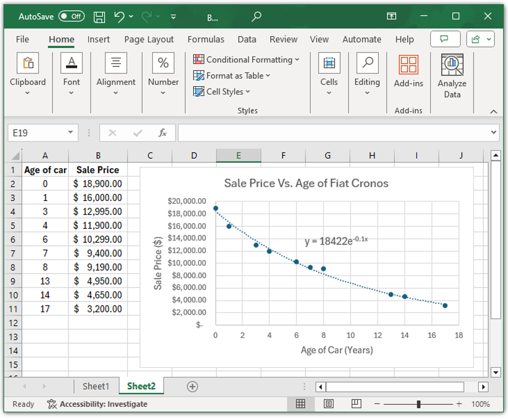Click the vertical scrollbar down arrow
Viewport: 508px width, 420px height.
tap(495, 372)
